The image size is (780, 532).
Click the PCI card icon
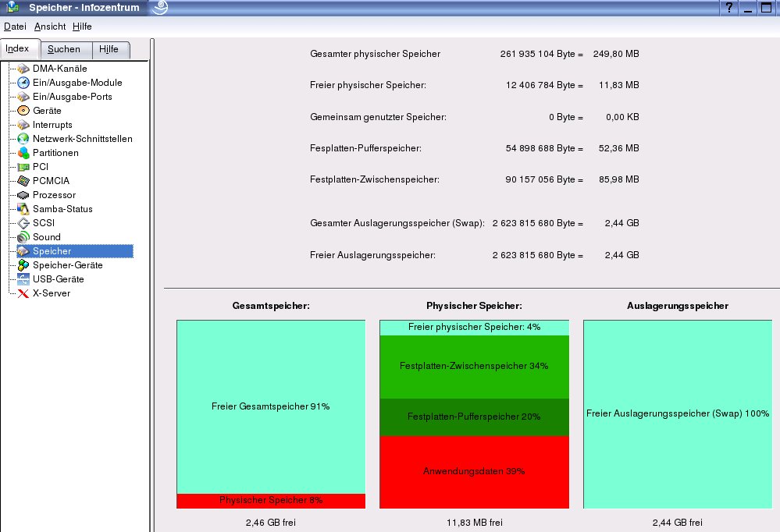click(x=23, y=167)
